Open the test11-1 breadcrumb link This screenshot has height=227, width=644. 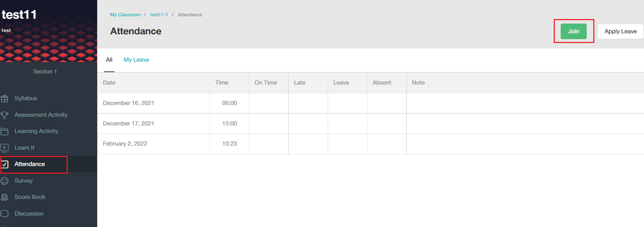point(159,15)
